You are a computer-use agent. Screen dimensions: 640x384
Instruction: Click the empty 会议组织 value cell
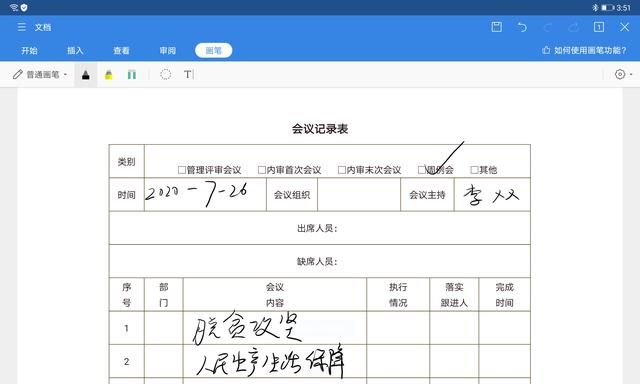click(359, 195)
